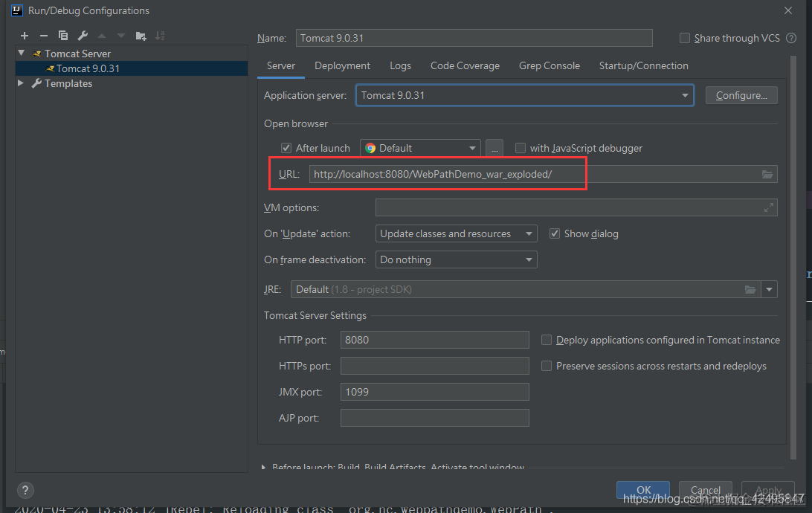Enable Preserve sessions across restarts checkbox
This screenshot has width=812, height=513.
tap(547, 366)
